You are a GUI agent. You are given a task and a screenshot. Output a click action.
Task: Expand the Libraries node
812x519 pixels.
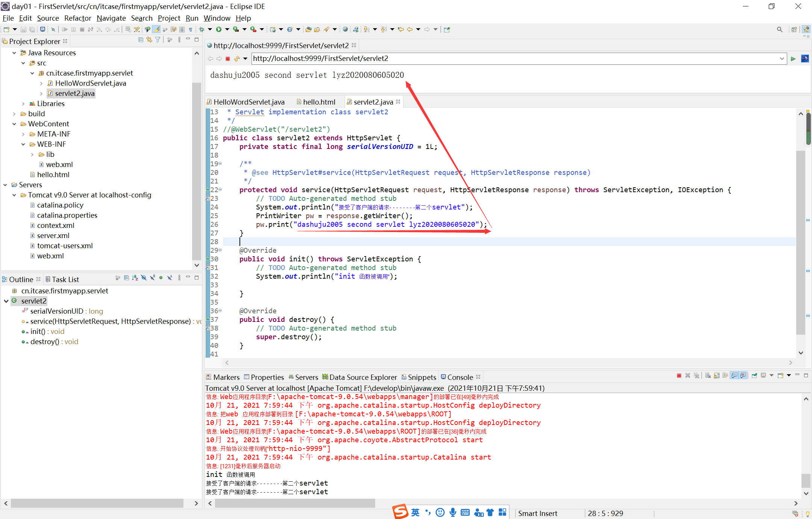tap(23, 103)
